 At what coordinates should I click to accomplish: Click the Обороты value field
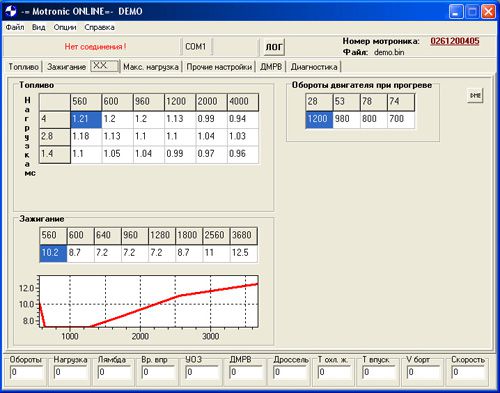click(x=26, y=373)
